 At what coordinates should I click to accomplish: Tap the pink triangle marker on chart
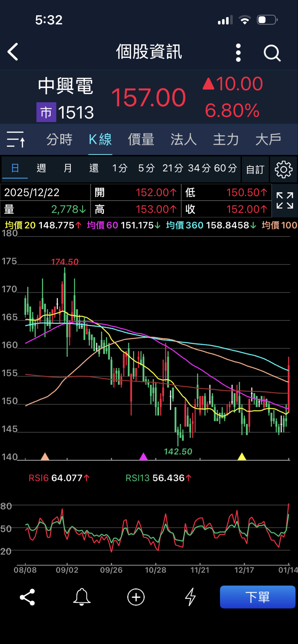coord(143,456)
